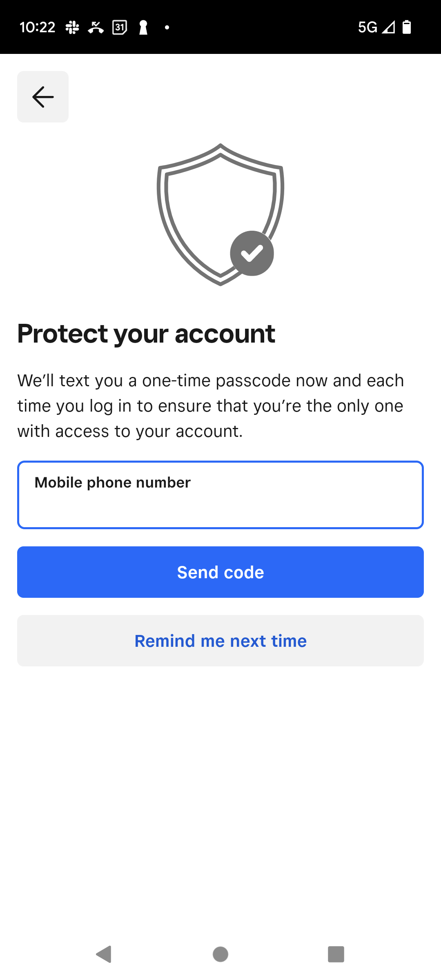Image resolution: width=441 pixels, height=980 pixels.
Task: Tap the one-time passcode description text
Action: 211,406
